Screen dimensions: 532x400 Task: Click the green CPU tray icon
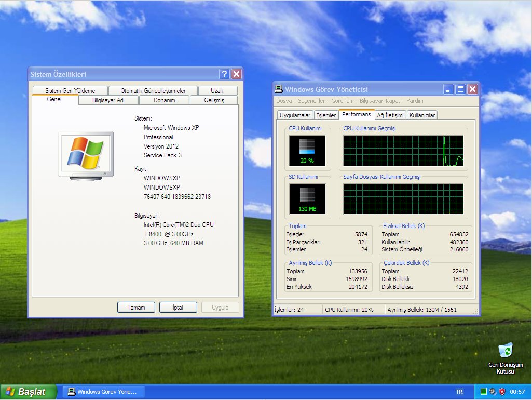[x=484, y=392]
